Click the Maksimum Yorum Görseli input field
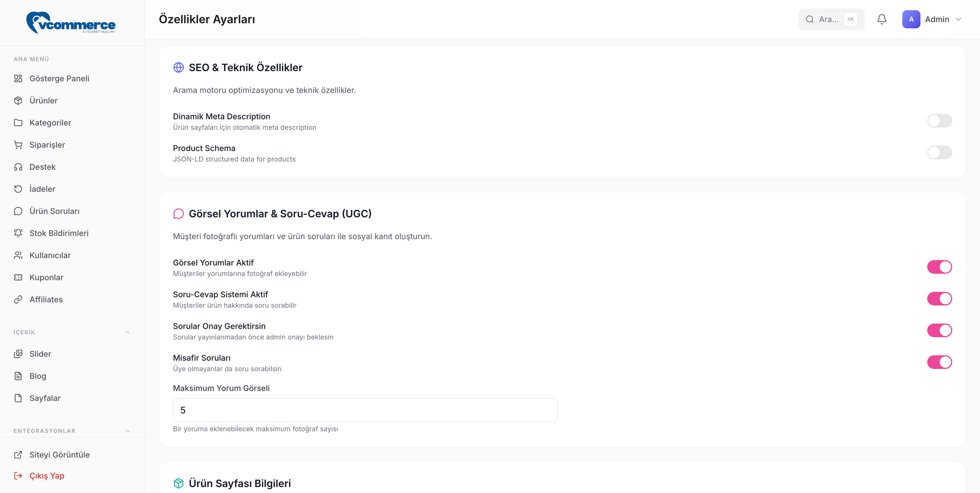Image resolution: width=980 pixels, height=493 pixels. coord(365,410)
